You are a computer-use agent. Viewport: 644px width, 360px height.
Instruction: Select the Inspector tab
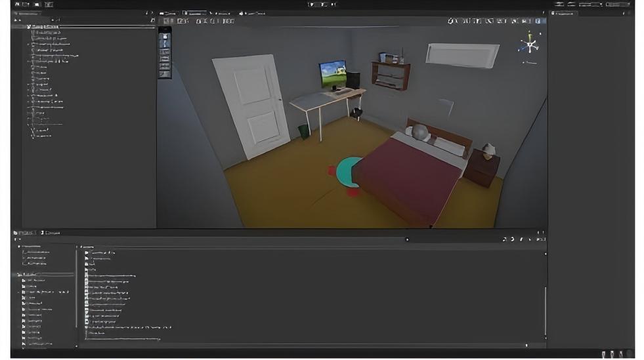(563, 12)
